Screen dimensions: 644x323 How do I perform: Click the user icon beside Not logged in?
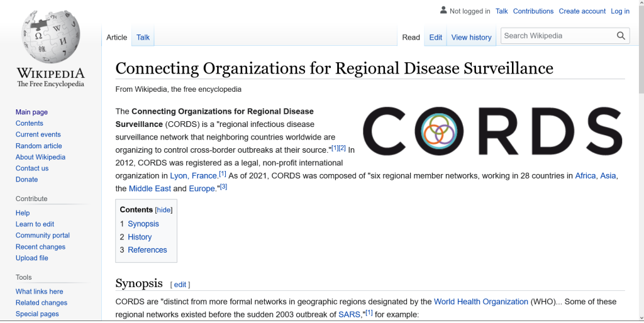[443, 10]
